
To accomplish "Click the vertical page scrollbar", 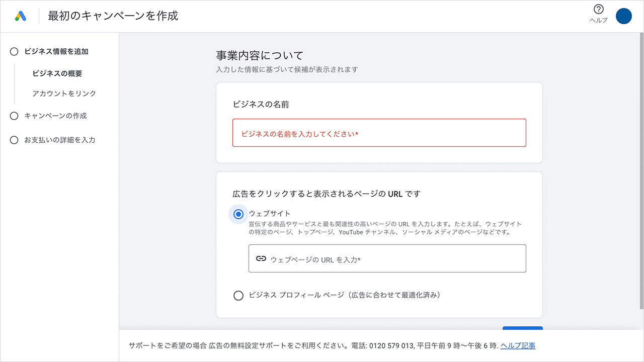I will (641, 171).
